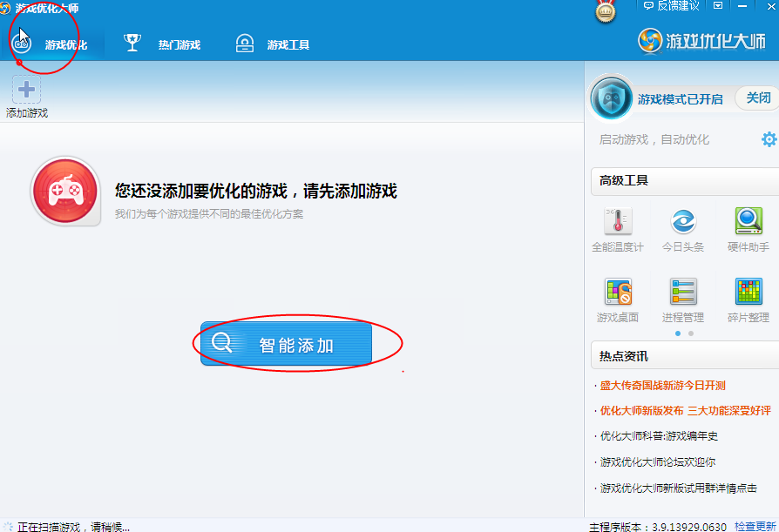Click subtitle 我们为每个游戏提供不同的最佳优化方案

point(209,214)
